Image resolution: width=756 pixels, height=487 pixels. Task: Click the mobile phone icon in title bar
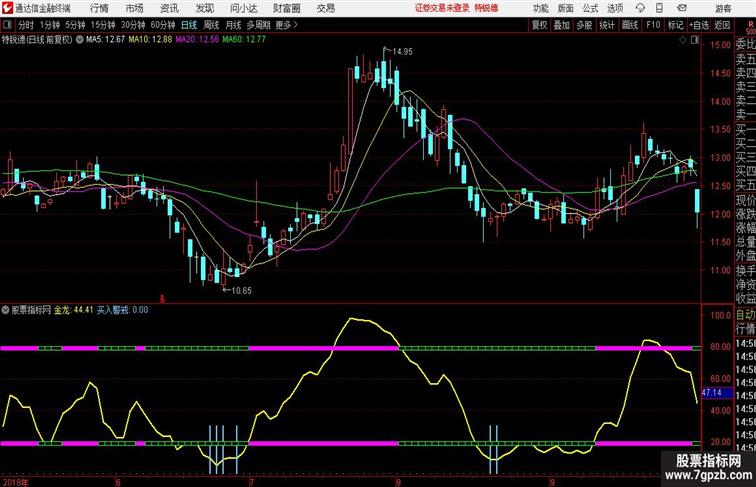click(659, 8)
